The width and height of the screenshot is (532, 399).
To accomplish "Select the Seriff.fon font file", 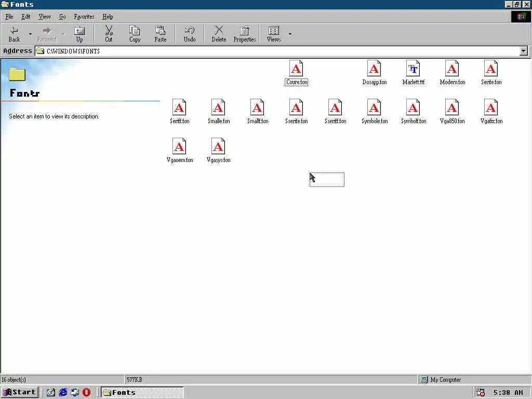I will pyautogui.click(x=179, y=112).
